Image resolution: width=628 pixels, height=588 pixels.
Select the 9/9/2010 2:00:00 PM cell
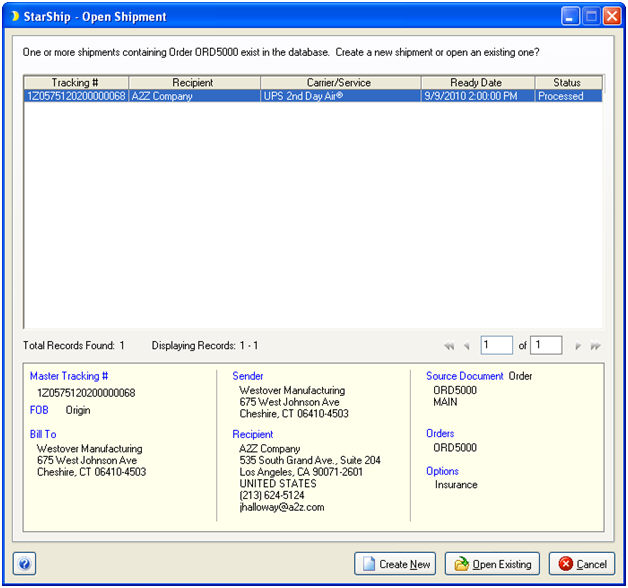click(478, 96)
